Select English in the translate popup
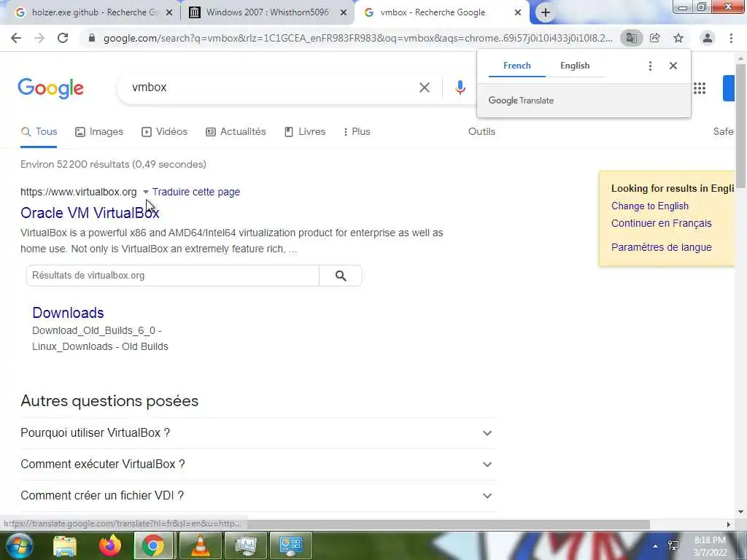Image resolution: width=747 pixels, height=560 pixels. pyautogui.click(x=575, y=66)
